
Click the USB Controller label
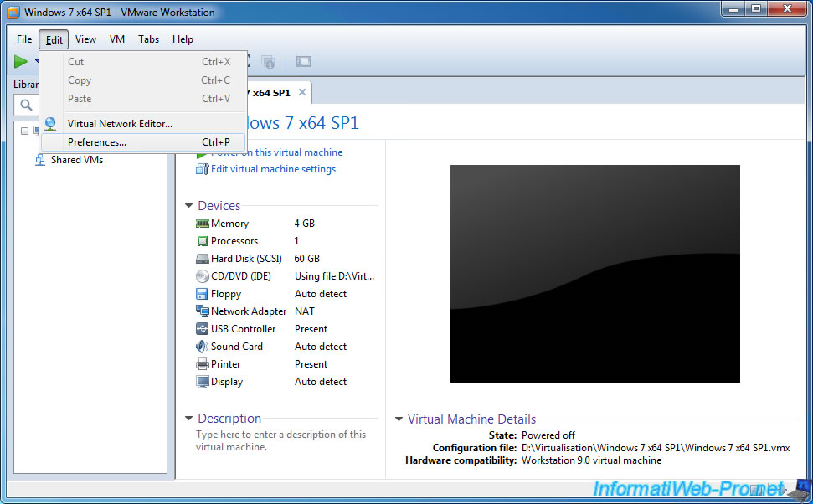(243, 329)
